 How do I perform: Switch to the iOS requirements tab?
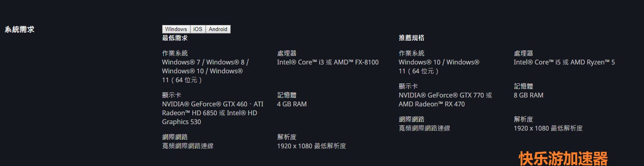(198, 29)
